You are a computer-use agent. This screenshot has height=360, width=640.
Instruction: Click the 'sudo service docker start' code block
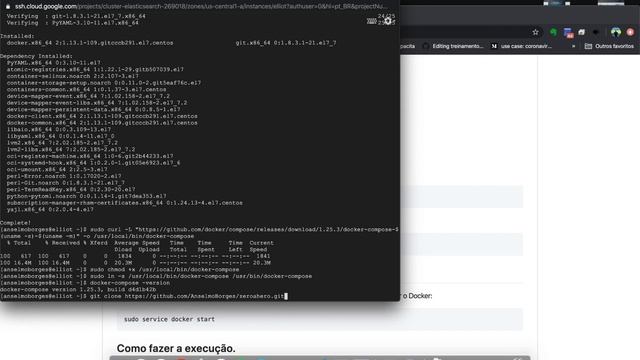click(x=320, y=319)
